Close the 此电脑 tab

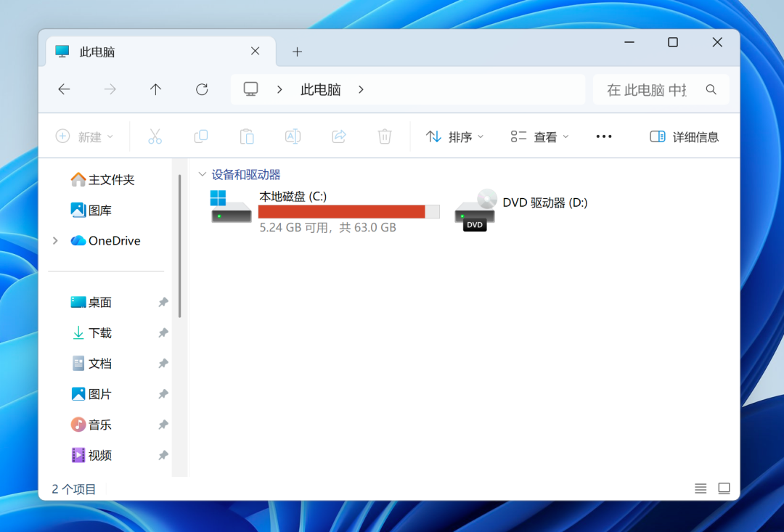[255, 51]
